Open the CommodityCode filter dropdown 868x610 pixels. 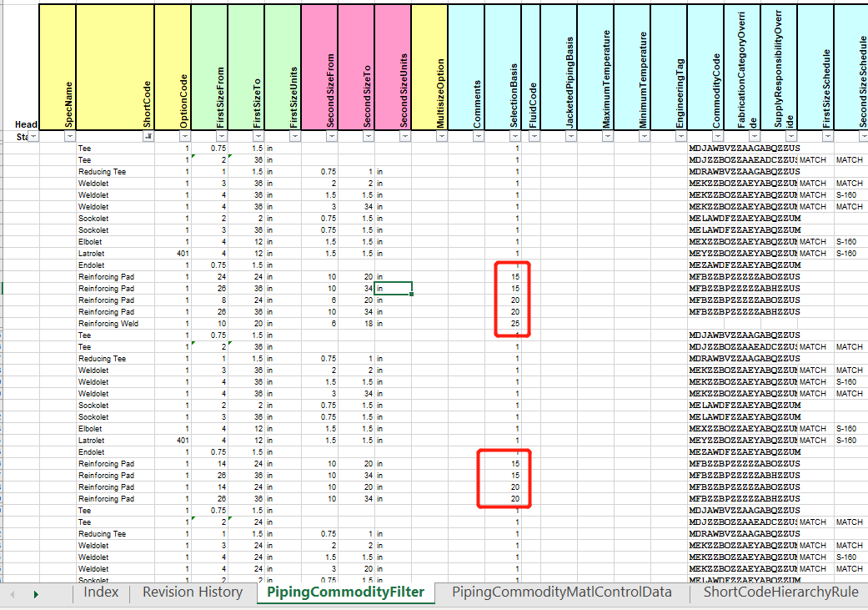[717, 136]
